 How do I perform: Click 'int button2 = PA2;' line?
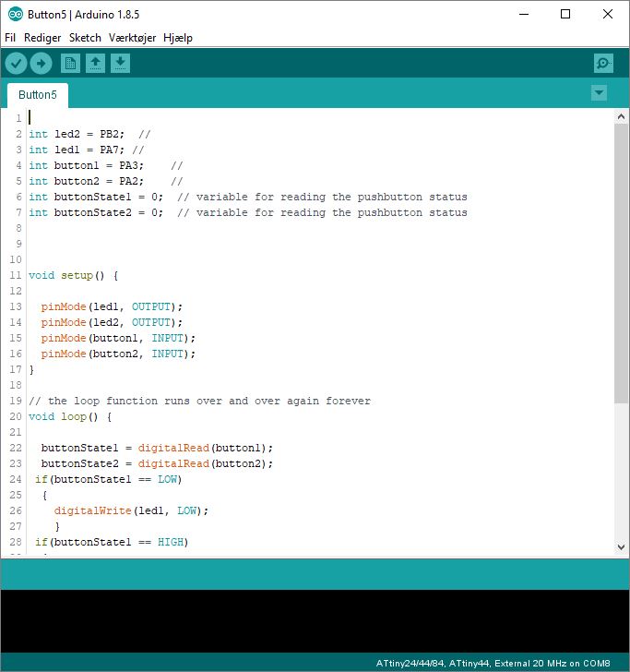(x=86, y=181)
